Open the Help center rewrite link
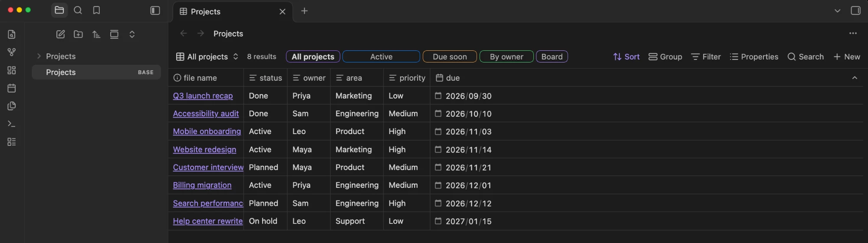This screenshot has height=243, width=868. (208, 221)
